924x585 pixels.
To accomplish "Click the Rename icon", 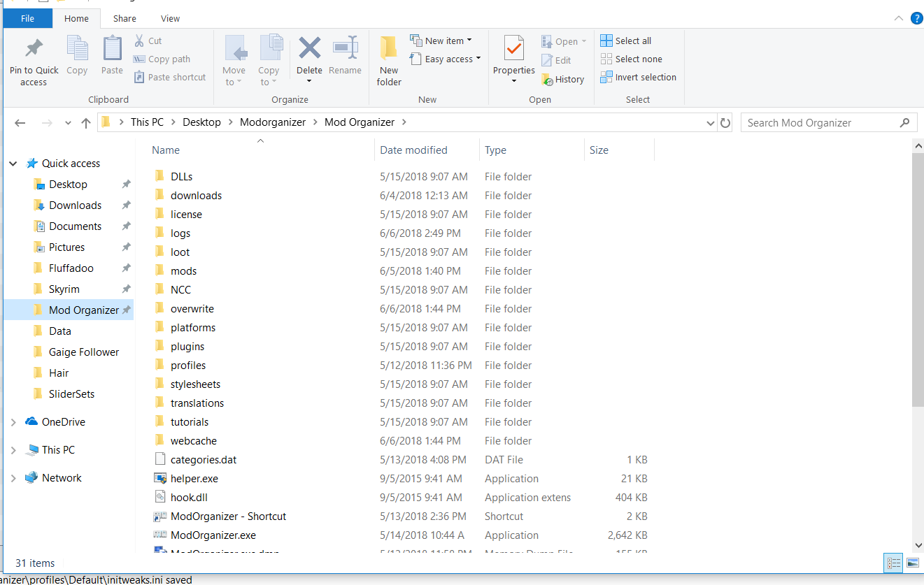I will coord(345,48).
